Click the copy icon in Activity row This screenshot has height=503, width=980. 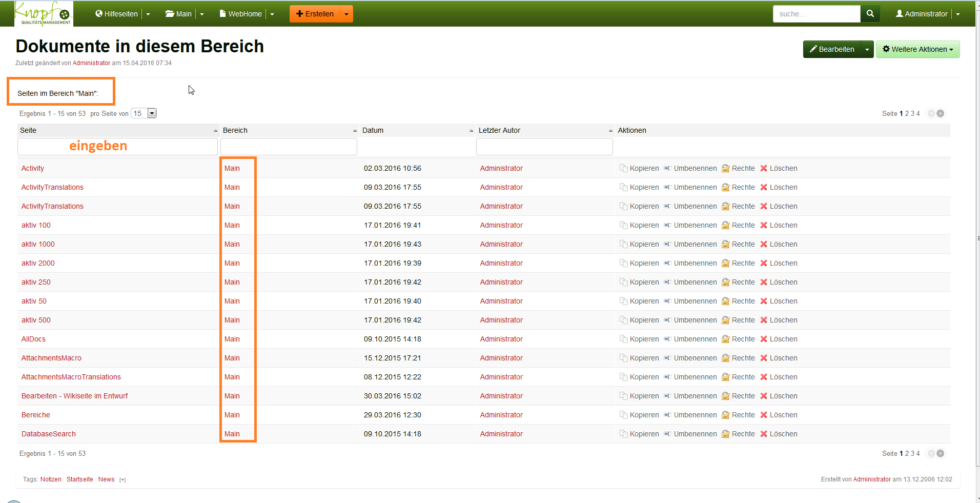coord(623,168)
